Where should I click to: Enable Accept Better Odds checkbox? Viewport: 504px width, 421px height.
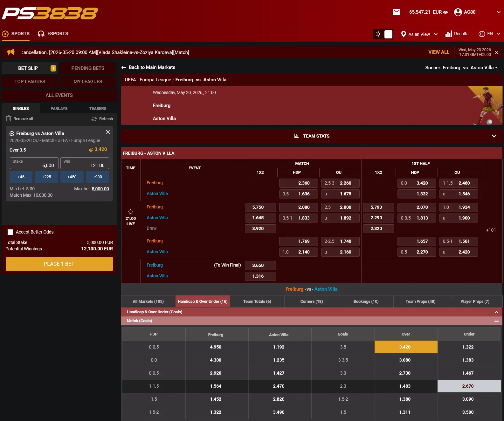click(10, 232)
